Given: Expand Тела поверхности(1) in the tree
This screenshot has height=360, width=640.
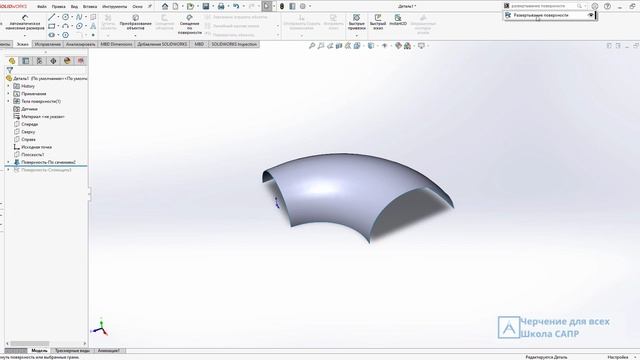Looking at the screenshot, I should click(x=8, y=101).
